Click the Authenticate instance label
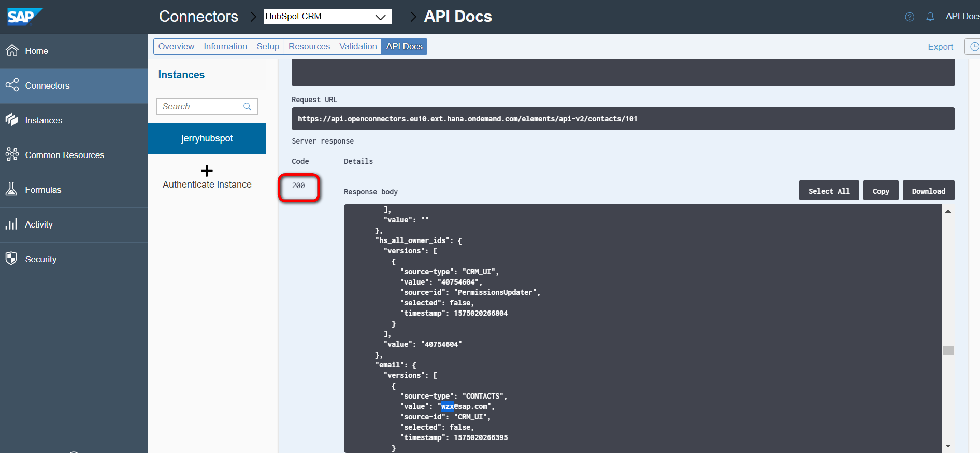Viewport: 980px width, 453px height. point(207,185)
